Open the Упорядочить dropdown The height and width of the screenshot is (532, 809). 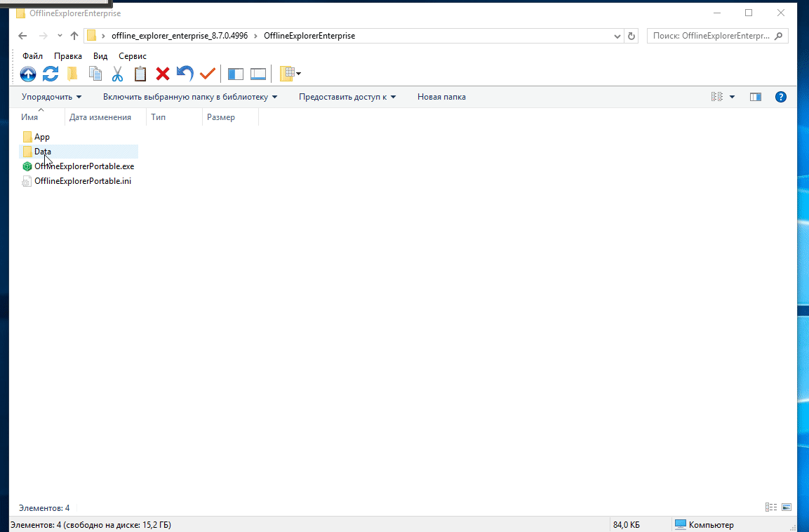tap(52, 97)
